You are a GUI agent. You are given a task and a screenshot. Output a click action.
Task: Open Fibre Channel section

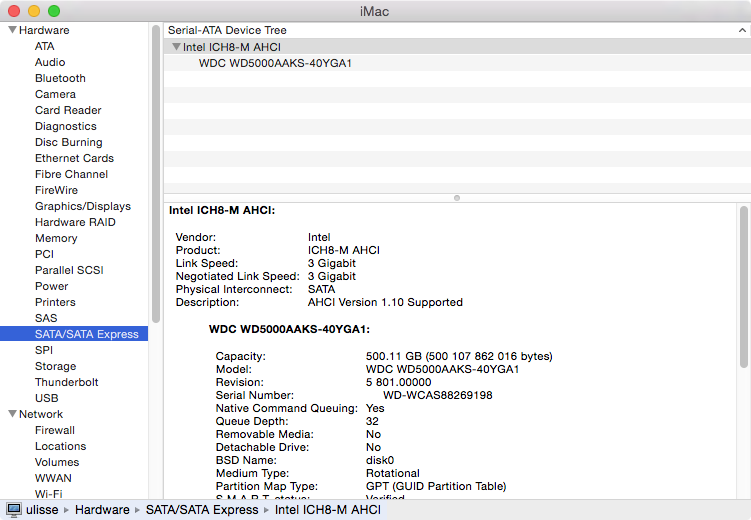point(71,174)
